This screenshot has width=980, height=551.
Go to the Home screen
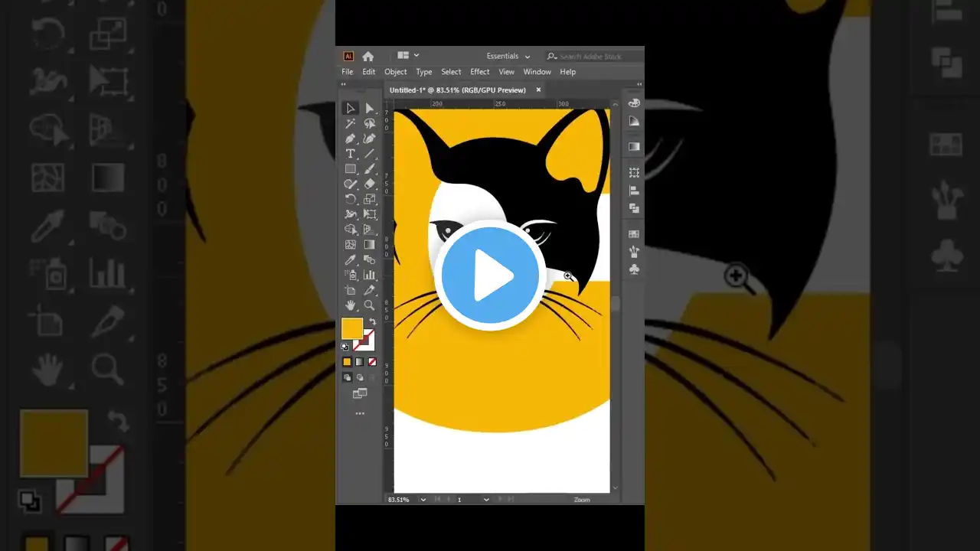coord(368,56)
